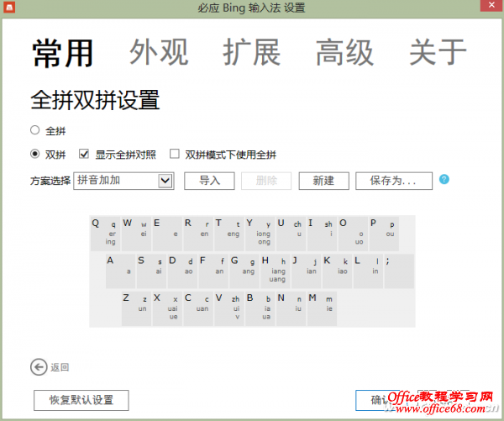Click the P key with ou

click(384, 234)
